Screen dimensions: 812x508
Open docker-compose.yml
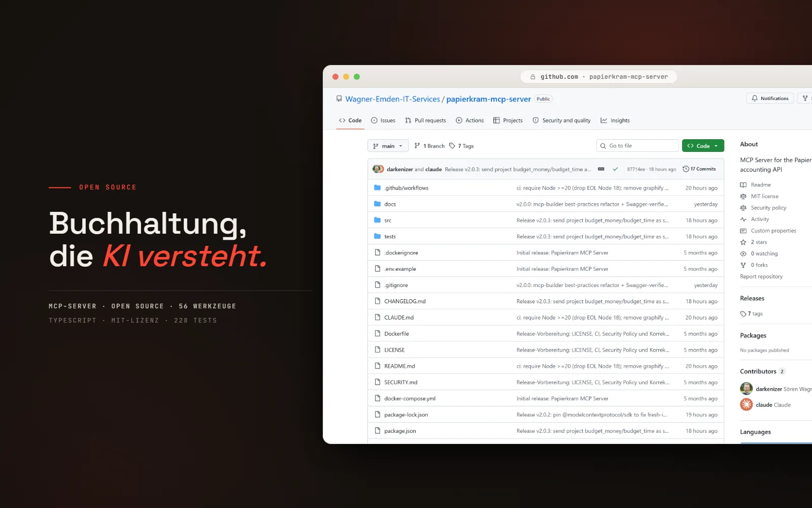pos(410,399)
